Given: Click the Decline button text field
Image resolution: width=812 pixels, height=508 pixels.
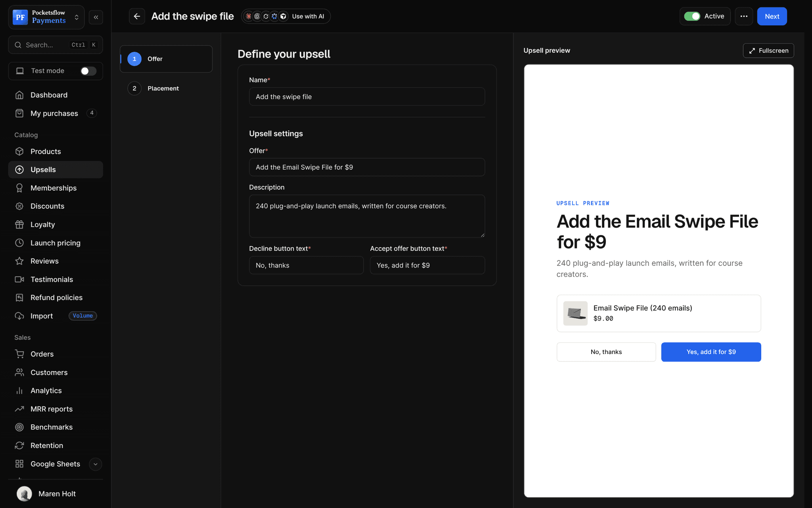Looking at the screenshot, I should click(306, 265).
